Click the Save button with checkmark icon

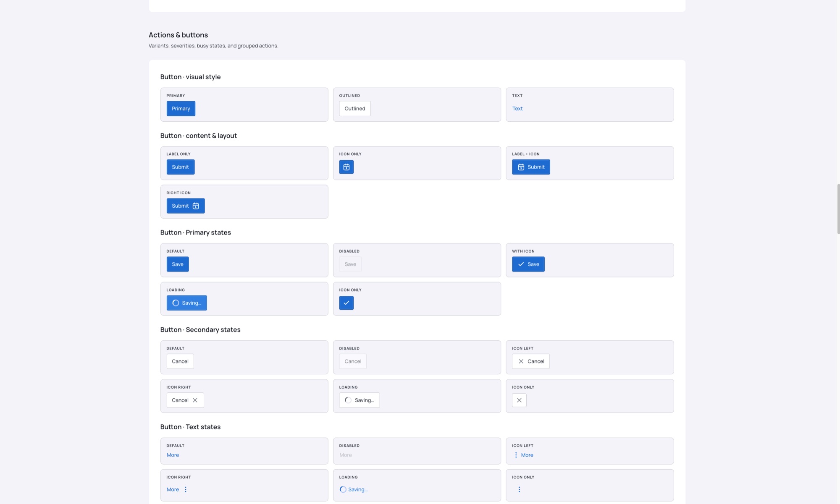tap(528, 264)
